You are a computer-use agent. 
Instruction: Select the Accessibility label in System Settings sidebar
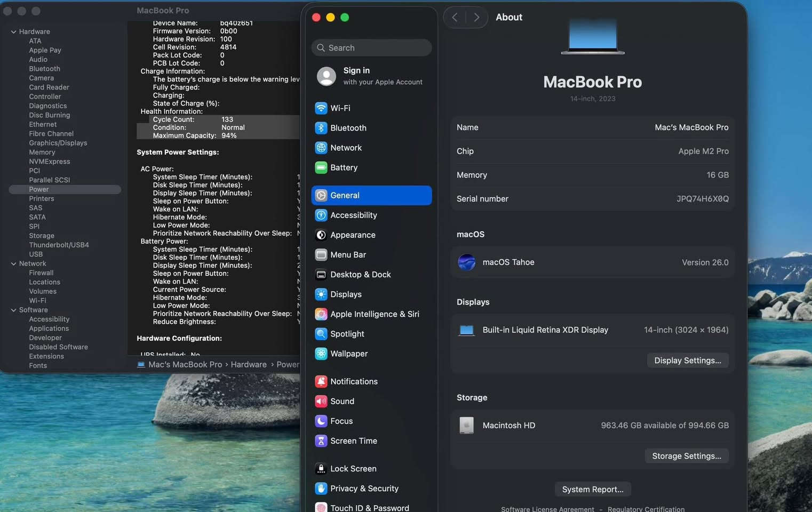click(x=354, y=215)
